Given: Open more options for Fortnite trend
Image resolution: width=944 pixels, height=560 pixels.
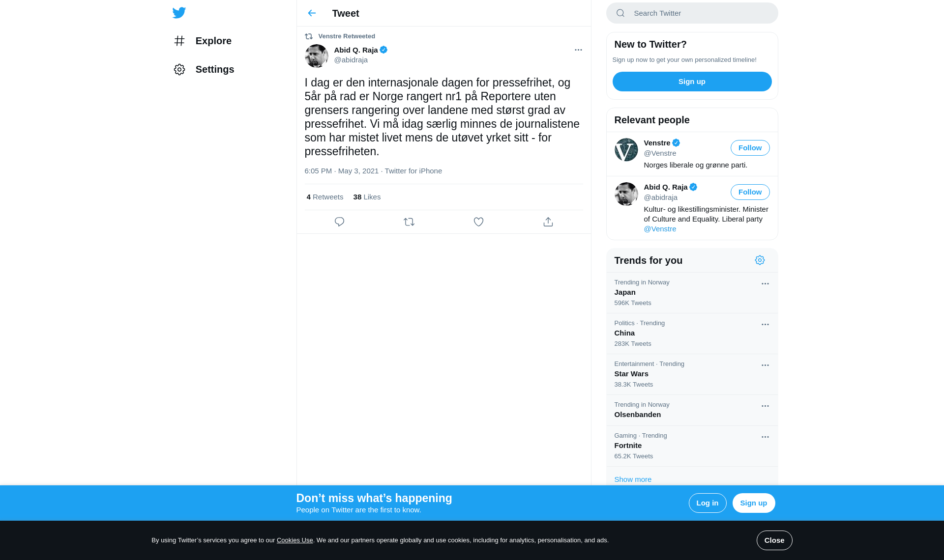Looking at the screenshot, I should [x=765, y=437].
